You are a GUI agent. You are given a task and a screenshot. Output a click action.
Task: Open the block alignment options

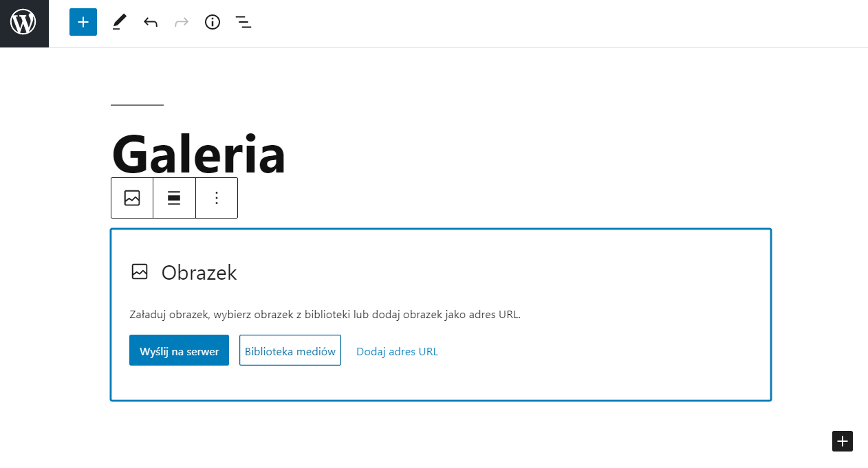[x=174, y=198]
